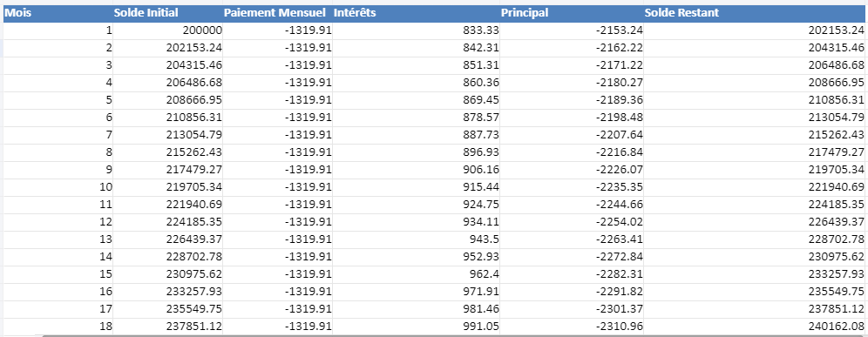Select the Solde Restant header cell
868x337 pixels.
(x=756, y=13)
